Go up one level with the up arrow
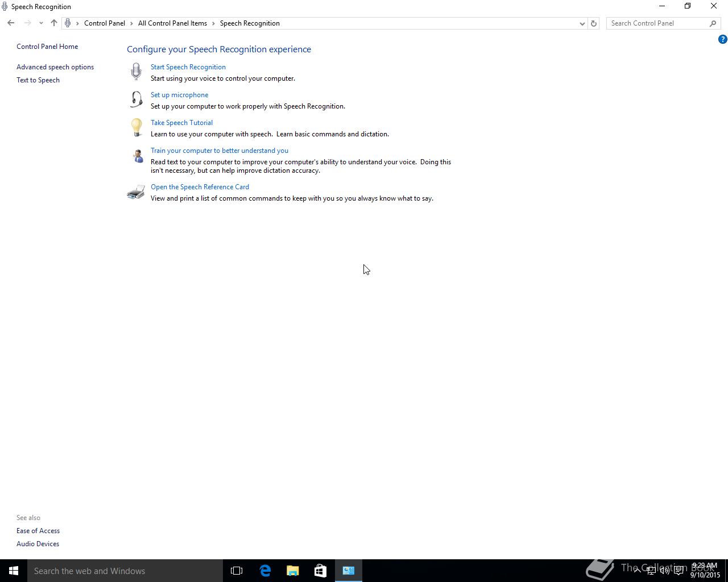The width and height of the screenshot is (728, 582). [54, 23]
